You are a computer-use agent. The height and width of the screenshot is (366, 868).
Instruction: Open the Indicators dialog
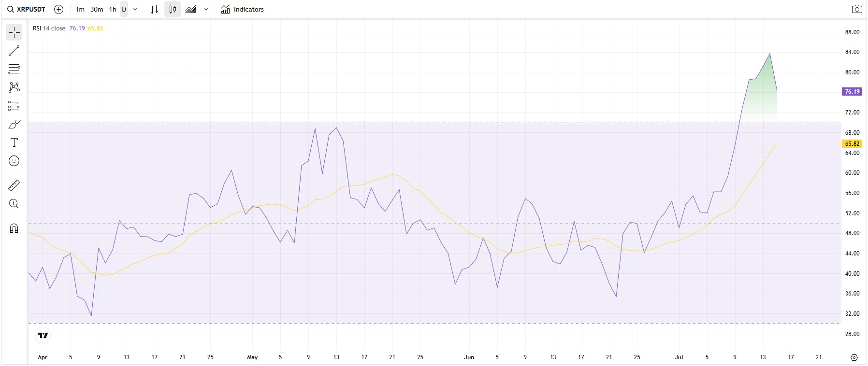(x=243, y=9)
